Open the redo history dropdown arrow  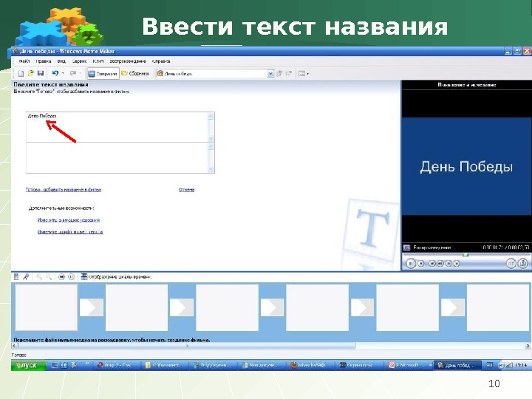coord(81,73)
